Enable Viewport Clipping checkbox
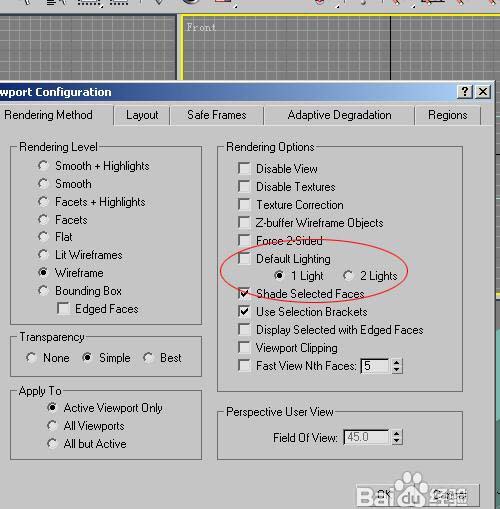 244,347
